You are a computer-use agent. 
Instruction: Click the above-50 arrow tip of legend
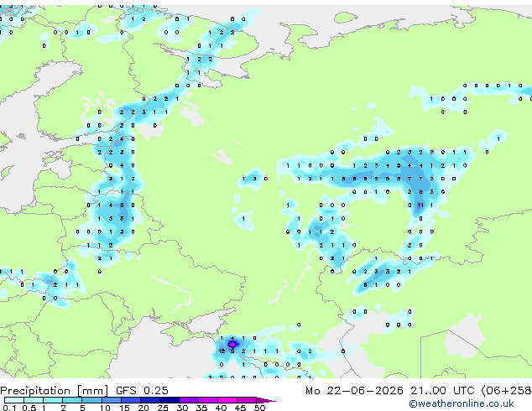[x=266, y=400]
